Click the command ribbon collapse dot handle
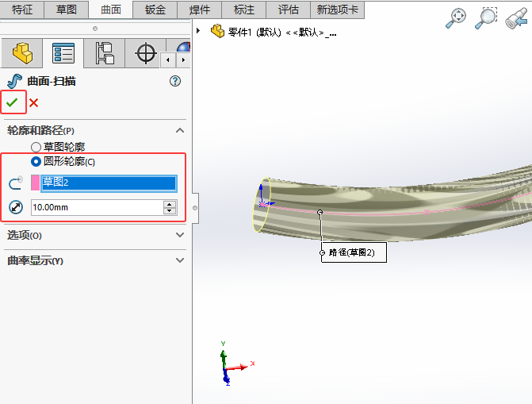532x404 pixels. 95,29
